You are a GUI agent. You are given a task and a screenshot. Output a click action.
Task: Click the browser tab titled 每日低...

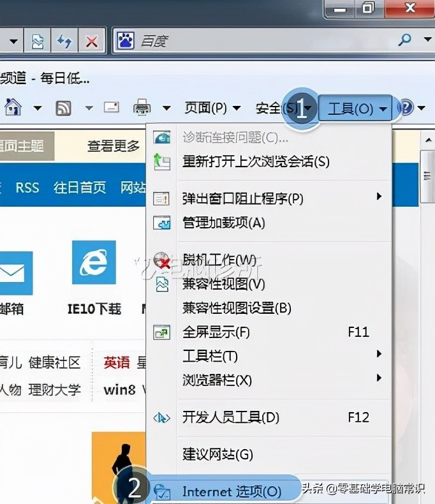tap(45, 78)
